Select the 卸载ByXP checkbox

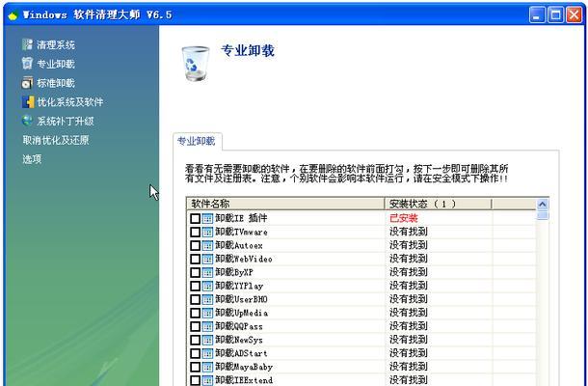pos(195,272)
